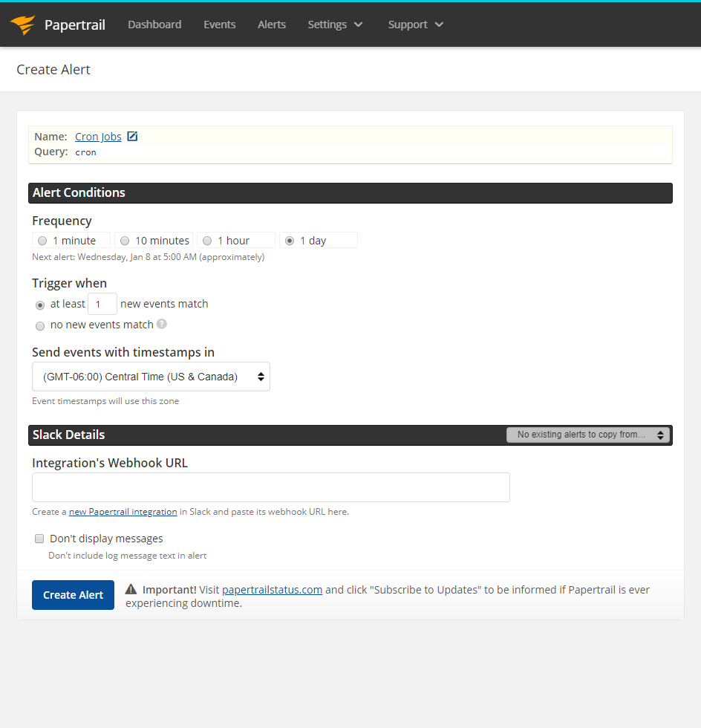Open the No existing alerts to copy from dropdown

tap(587, 435)
